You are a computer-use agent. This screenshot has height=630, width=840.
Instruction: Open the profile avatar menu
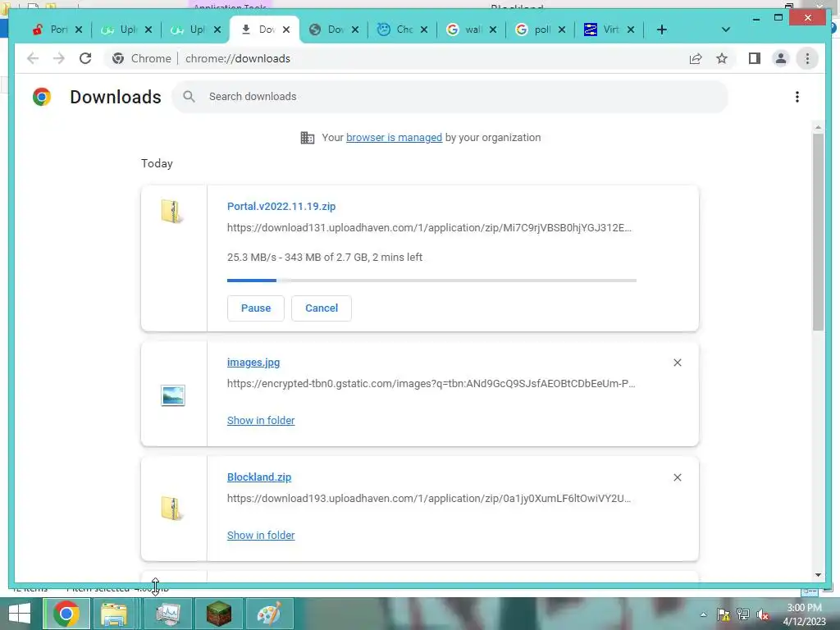pos(781,58)
